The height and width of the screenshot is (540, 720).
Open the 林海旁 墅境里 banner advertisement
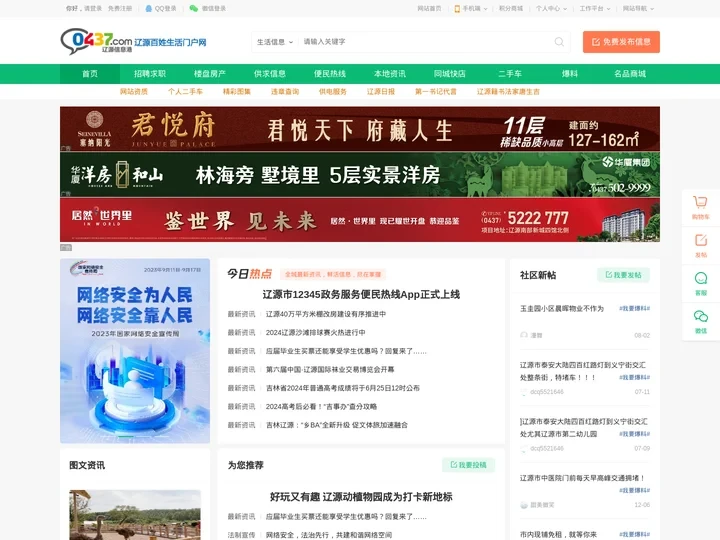(x=360, y=174)
